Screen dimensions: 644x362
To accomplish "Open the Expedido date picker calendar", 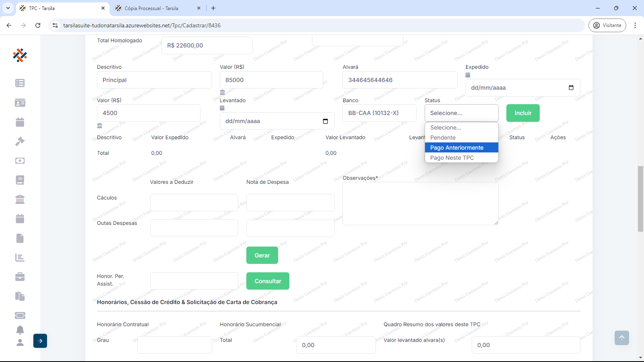I will 571,88.
